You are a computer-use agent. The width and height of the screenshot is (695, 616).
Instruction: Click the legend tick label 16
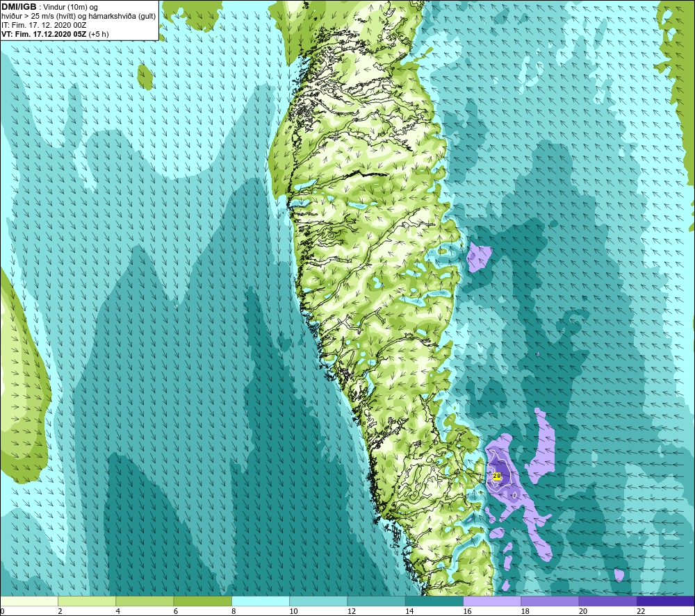tap(467, 611)
